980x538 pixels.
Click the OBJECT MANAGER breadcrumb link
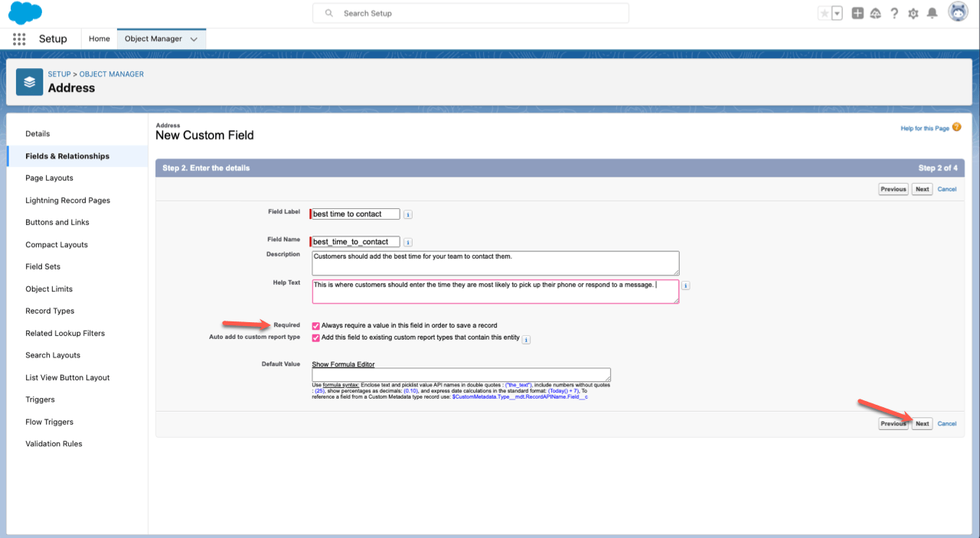[x=112, y=74]
